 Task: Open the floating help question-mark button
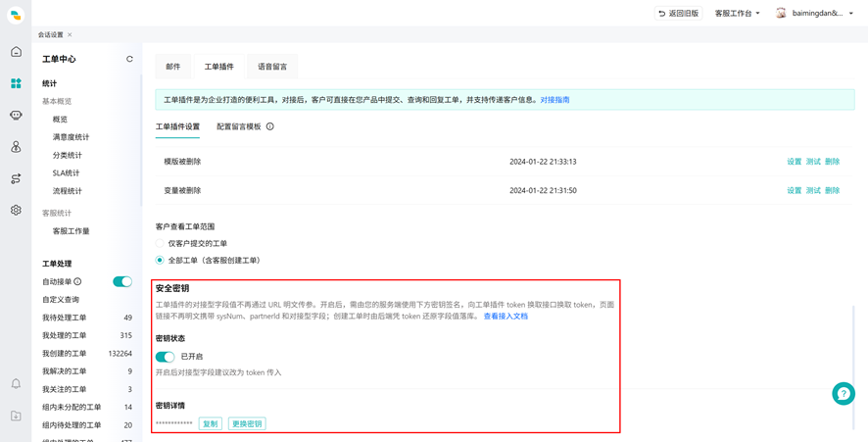pos(844,393)
